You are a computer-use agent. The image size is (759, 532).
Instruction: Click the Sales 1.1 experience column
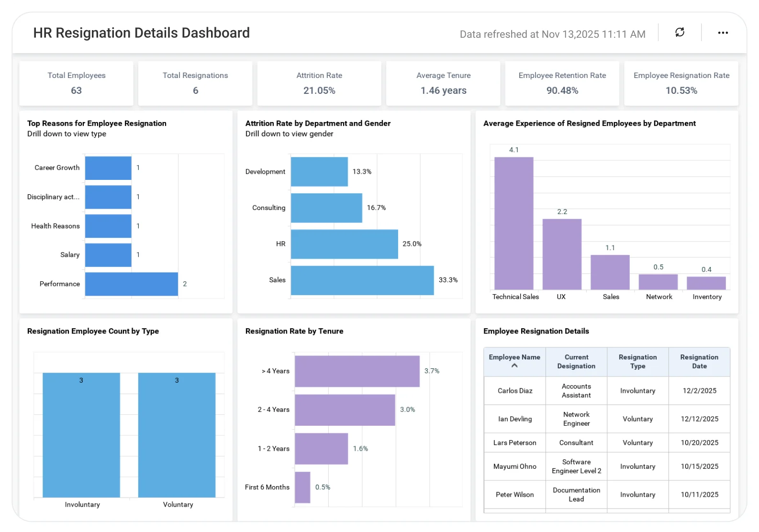point(610,272)
